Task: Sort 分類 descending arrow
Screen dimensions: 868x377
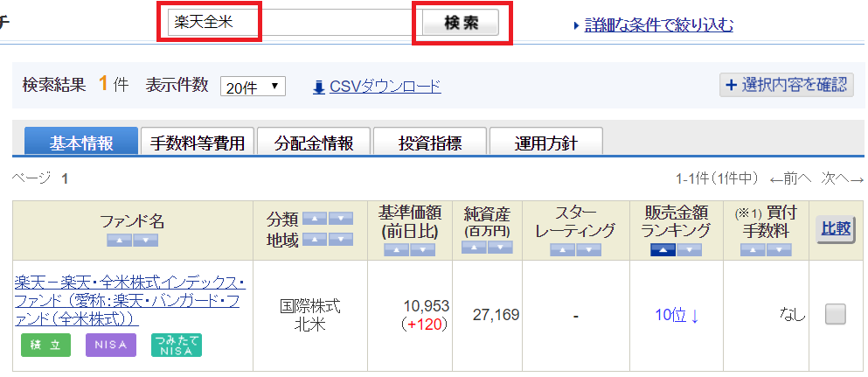Action: click(x=340, y=219)
